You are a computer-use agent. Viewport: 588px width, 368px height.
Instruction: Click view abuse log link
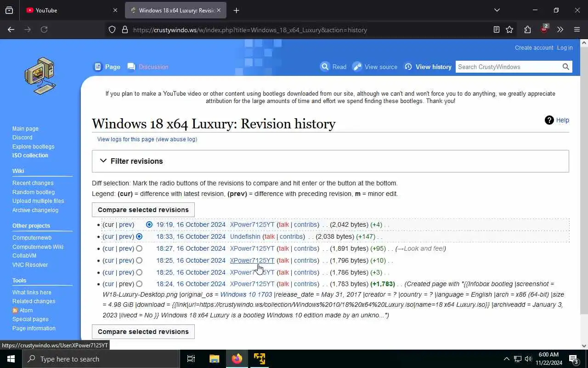177,139
